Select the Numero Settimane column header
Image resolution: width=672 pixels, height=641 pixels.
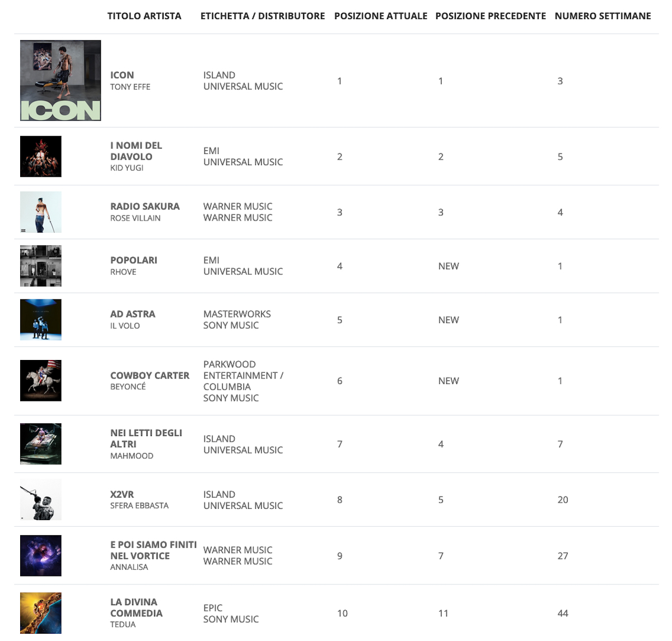coord(603,16)
